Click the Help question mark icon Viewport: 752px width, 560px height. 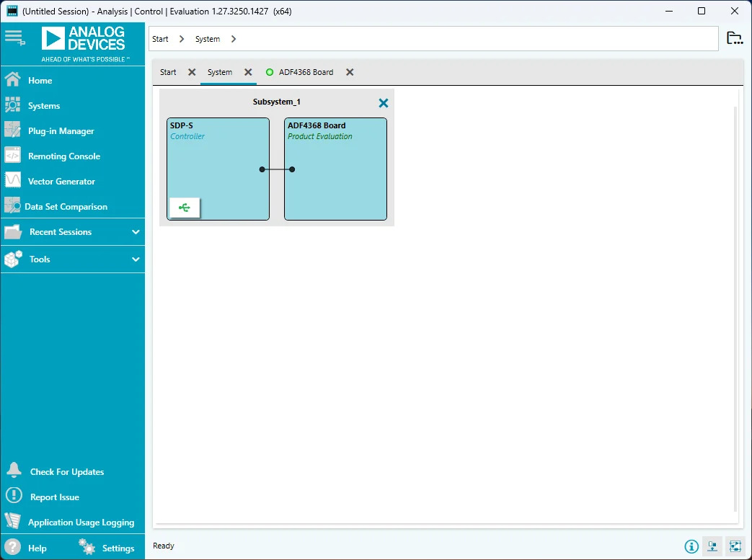(x=12, y=548)
